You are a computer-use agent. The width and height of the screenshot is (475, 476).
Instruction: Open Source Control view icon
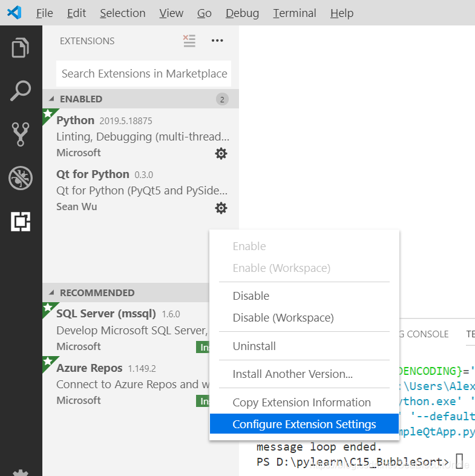click(21, 134)
